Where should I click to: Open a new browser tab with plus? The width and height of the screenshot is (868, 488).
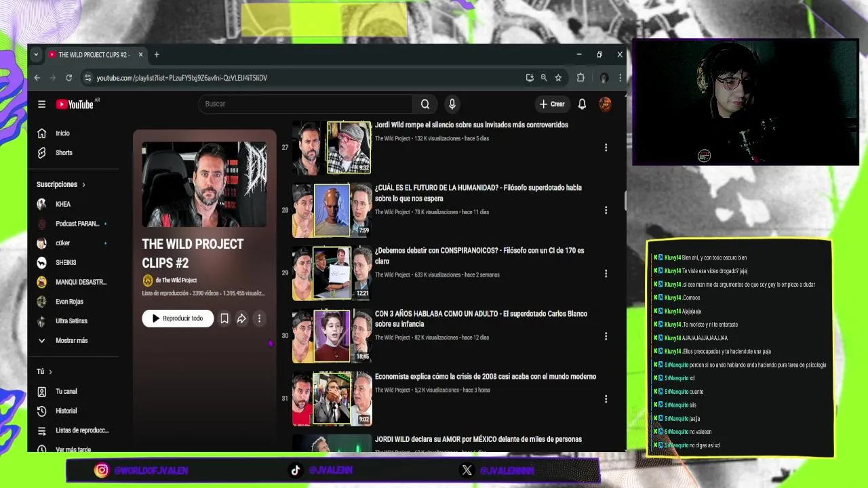[157, 55]
